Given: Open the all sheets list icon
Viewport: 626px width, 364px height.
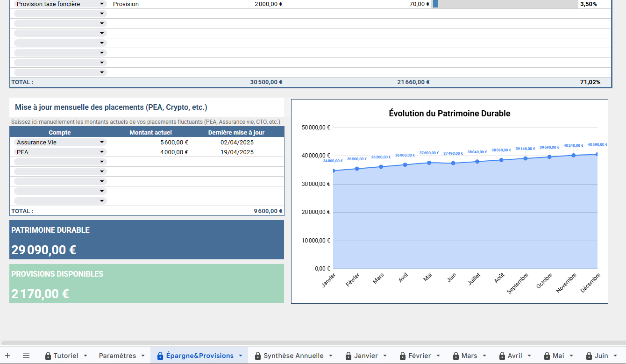Looking at the screenshot, I should click(26, 356).
